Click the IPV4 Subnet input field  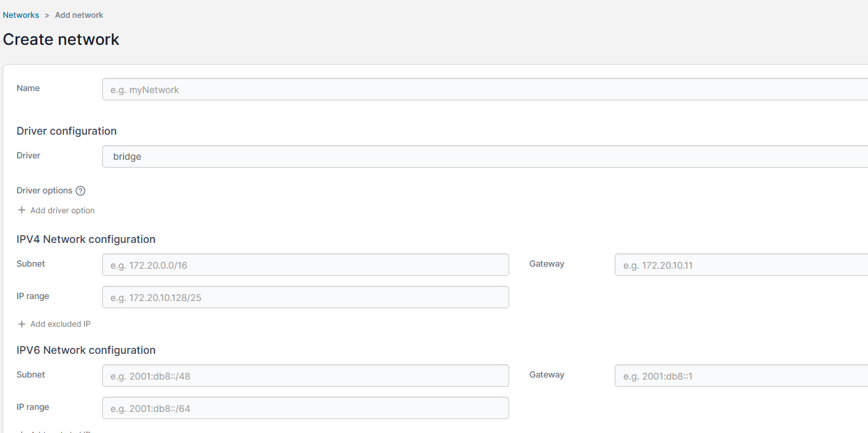[305, 265]
